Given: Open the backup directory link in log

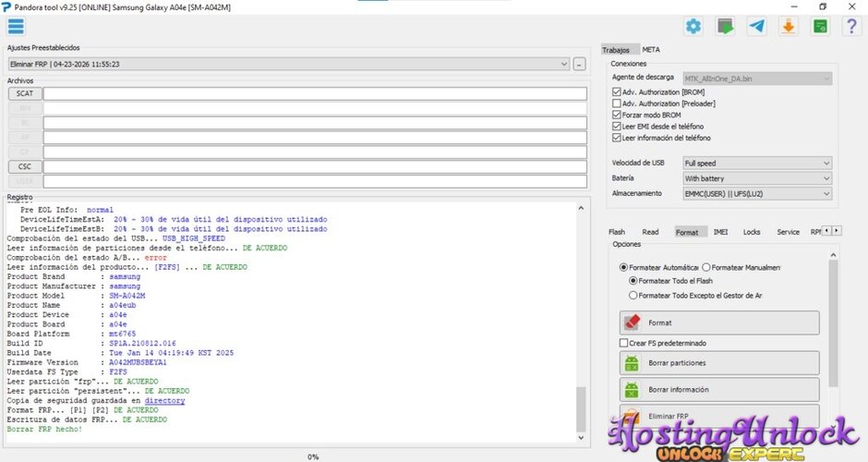Looking at the screenshot, I should click(164, 400).
